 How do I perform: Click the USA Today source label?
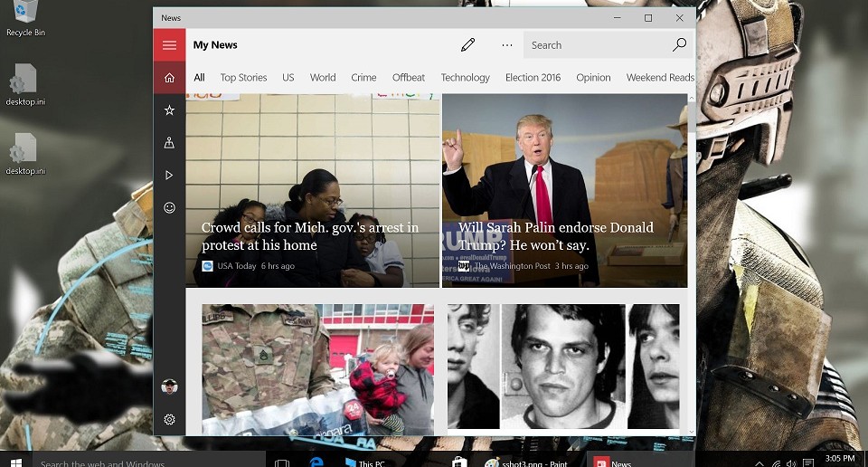pyautogui.click(x=236, y=266)
